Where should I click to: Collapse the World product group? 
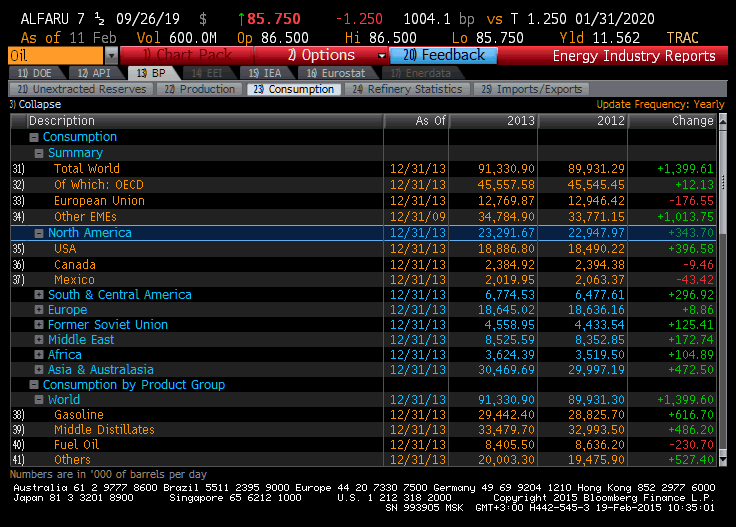point(39,400)
